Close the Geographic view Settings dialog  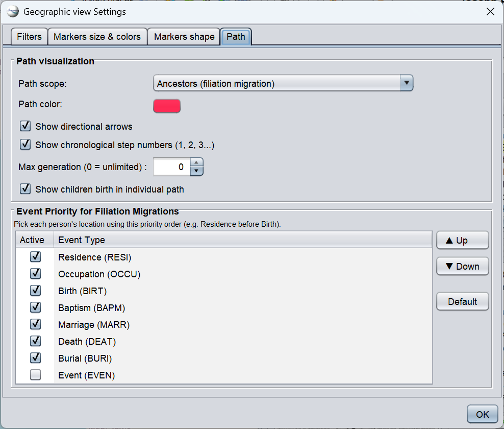(x=490, y=12)
